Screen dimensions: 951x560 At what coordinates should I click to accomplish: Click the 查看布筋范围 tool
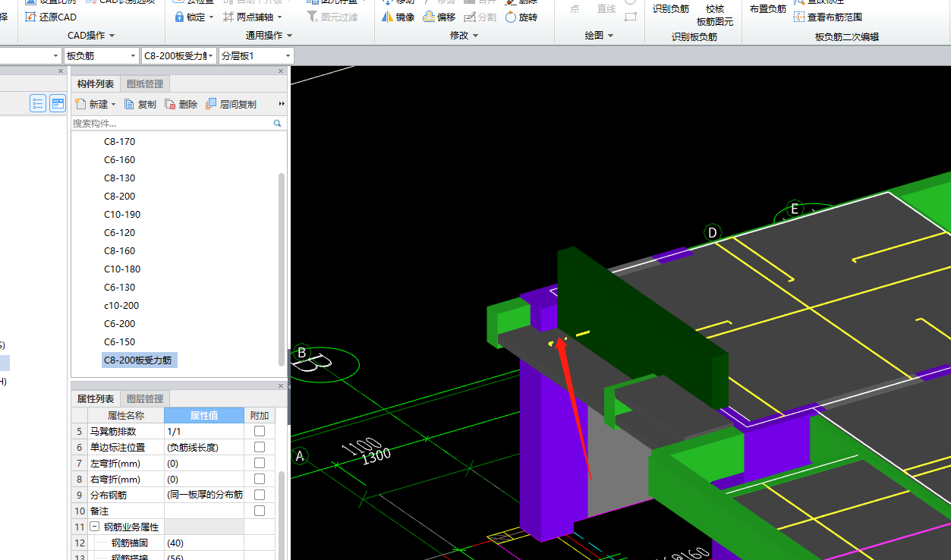pos(828,17)
